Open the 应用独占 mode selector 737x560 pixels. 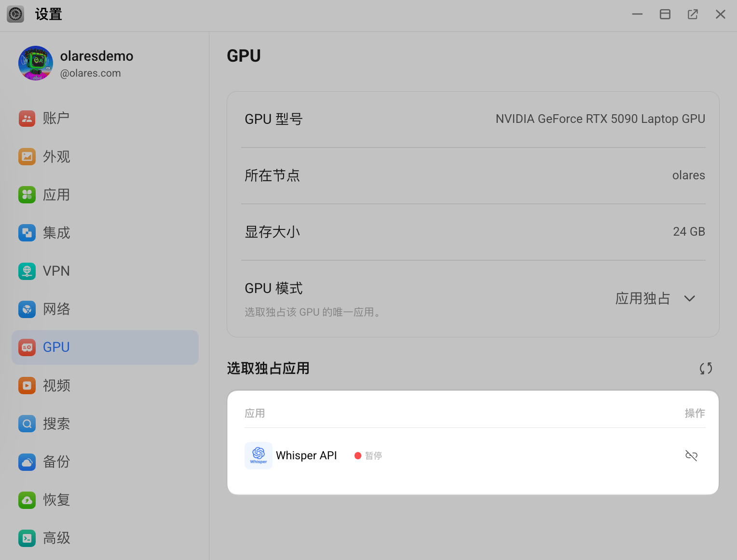[643, 298]
